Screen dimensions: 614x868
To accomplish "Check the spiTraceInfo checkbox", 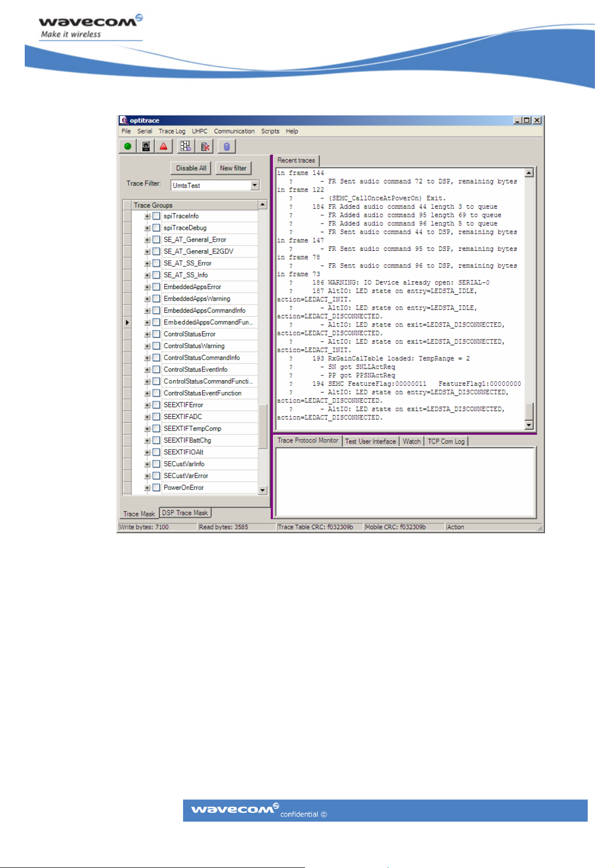I will pos(156,216).
